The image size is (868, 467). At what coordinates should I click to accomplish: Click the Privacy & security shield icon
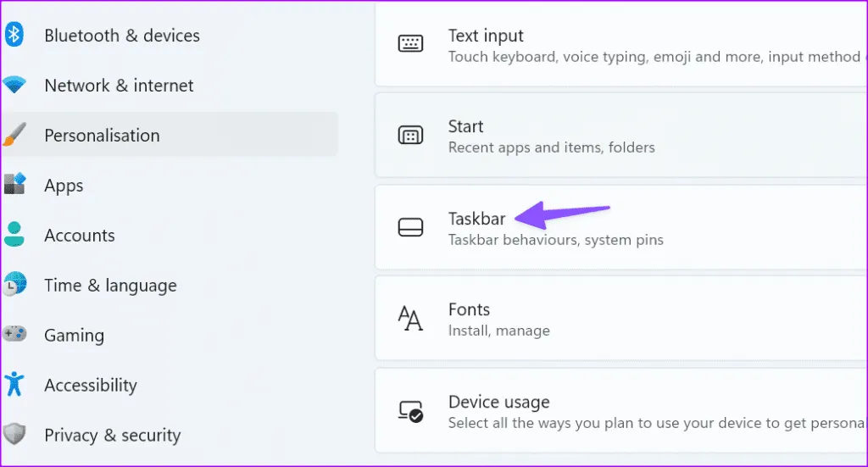[14, 435]
